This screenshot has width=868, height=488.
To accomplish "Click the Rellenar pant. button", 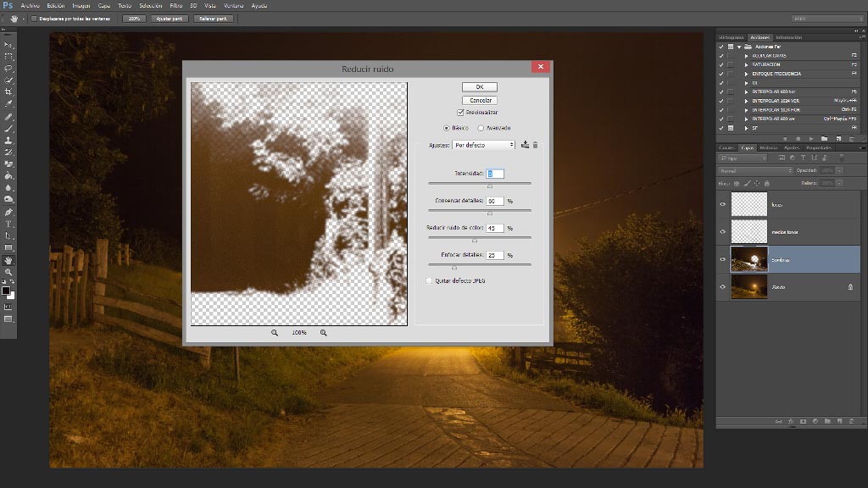I will coord(213,19).
